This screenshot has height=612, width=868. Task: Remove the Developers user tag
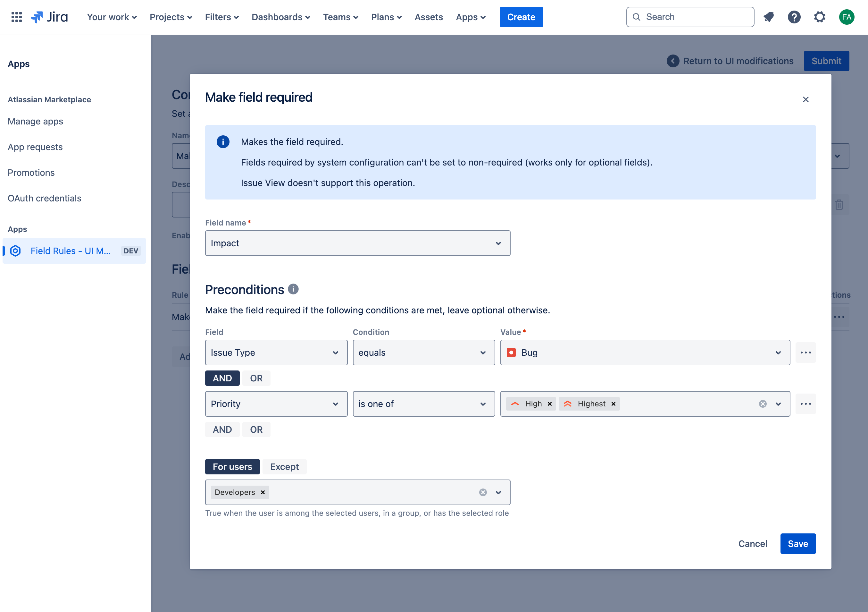coord(263,492)
